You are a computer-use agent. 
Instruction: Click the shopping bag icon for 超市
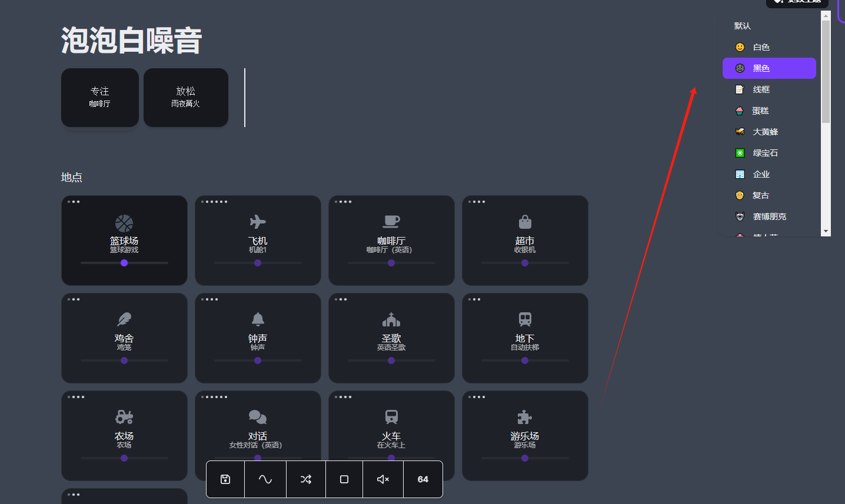(x=525, y=222)
